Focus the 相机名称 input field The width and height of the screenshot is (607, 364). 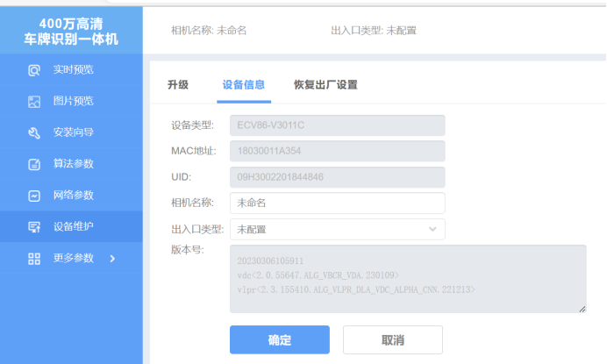[x=337, y=203]
